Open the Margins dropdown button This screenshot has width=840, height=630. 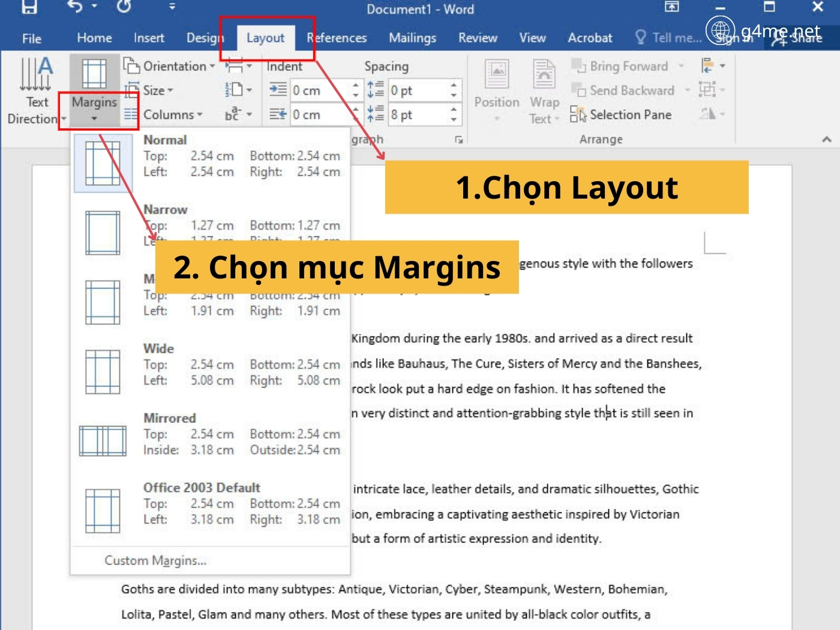point(94,90)
